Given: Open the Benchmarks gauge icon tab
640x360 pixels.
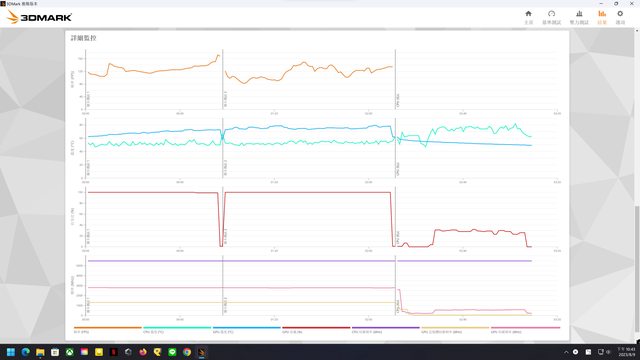Looking at the screenshot, I should (x=551, y=17).
